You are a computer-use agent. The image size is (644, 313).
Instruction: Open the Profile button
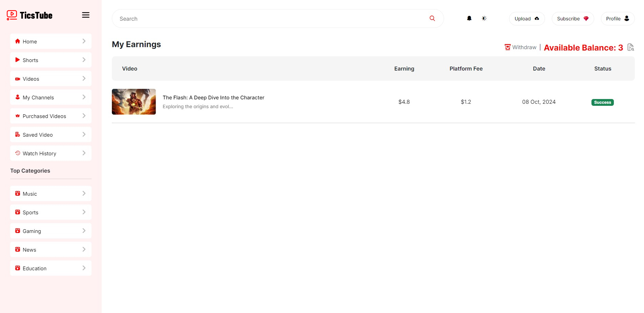point(617,19)
